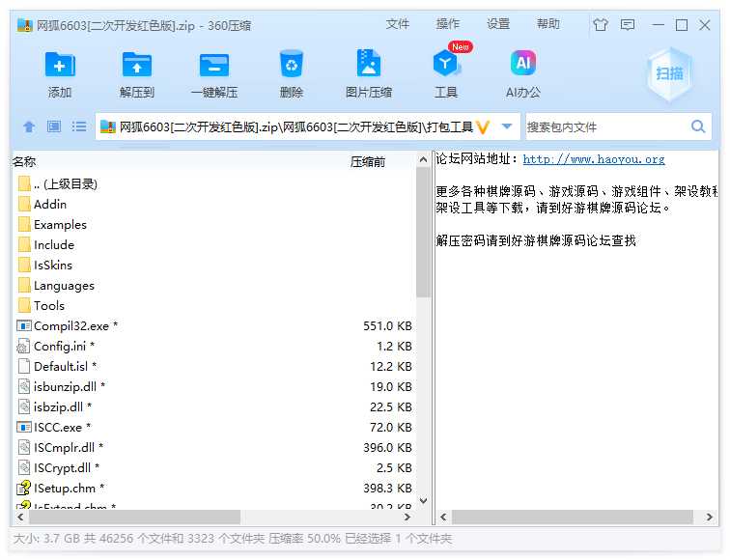Click the Tools folder icon

click(24, 305)
